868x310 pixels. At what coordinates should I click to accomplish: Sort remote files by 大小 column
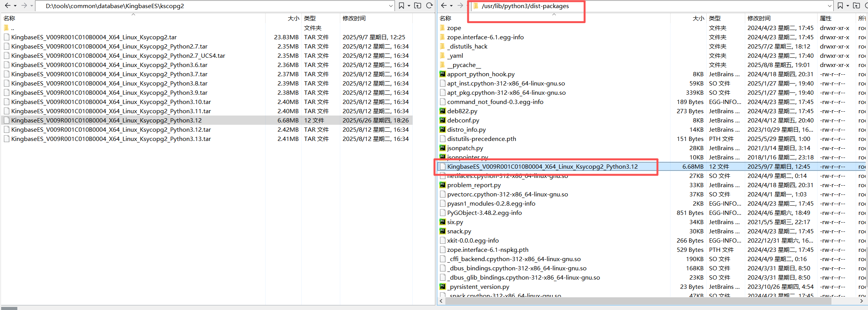698,18
